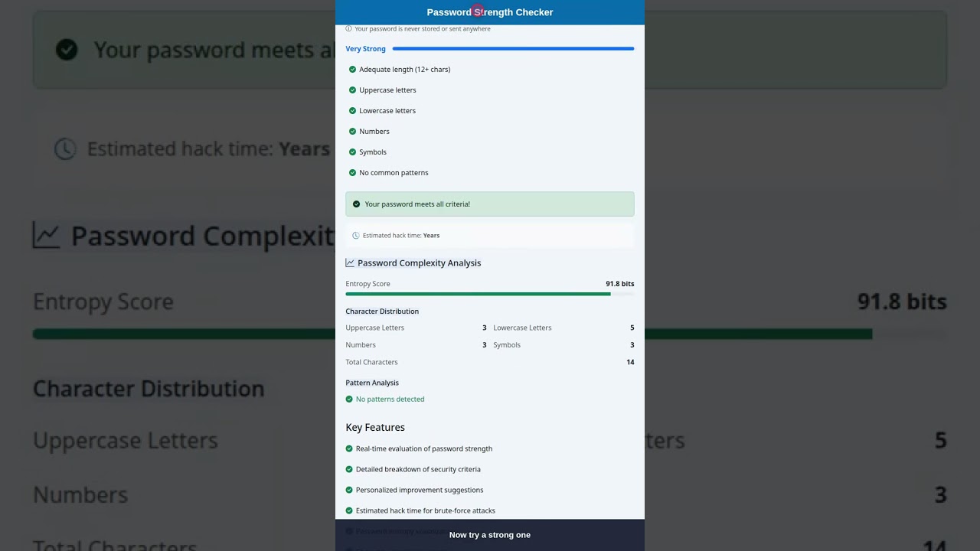Screen dimensions: 980x551
Task: Click the check icon beside Numbers criterion
Action: [352, 131]
